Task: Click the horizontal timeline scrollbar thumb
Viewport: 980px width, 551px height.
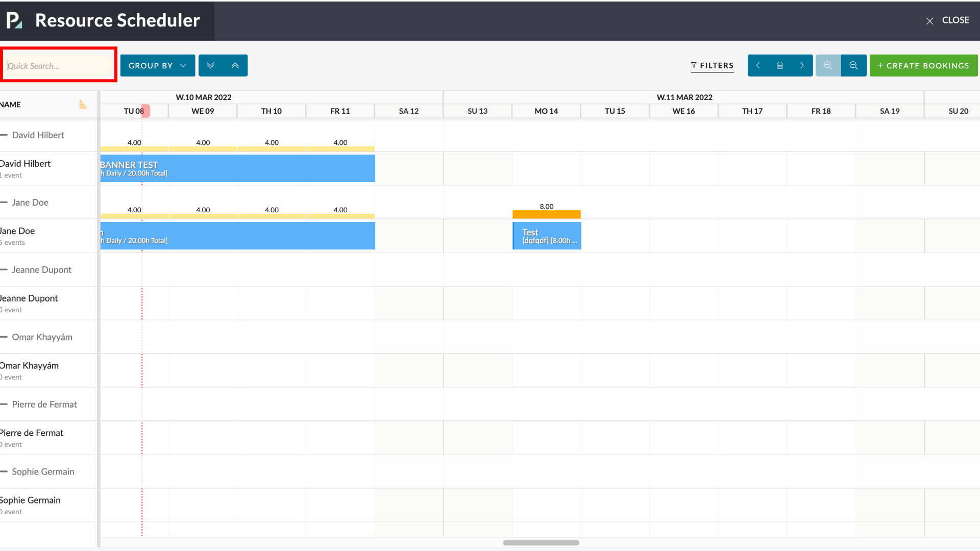Action: click(541, 543)
